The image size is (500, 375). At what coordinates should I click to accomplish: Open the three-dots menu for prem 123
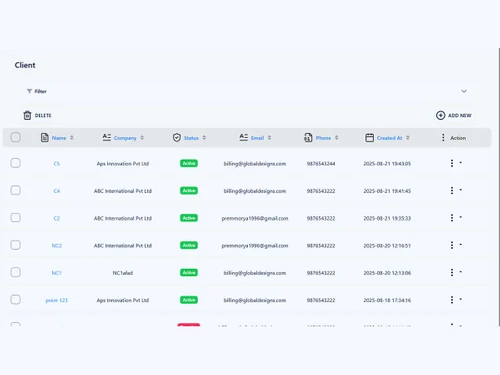coord(452,300)
